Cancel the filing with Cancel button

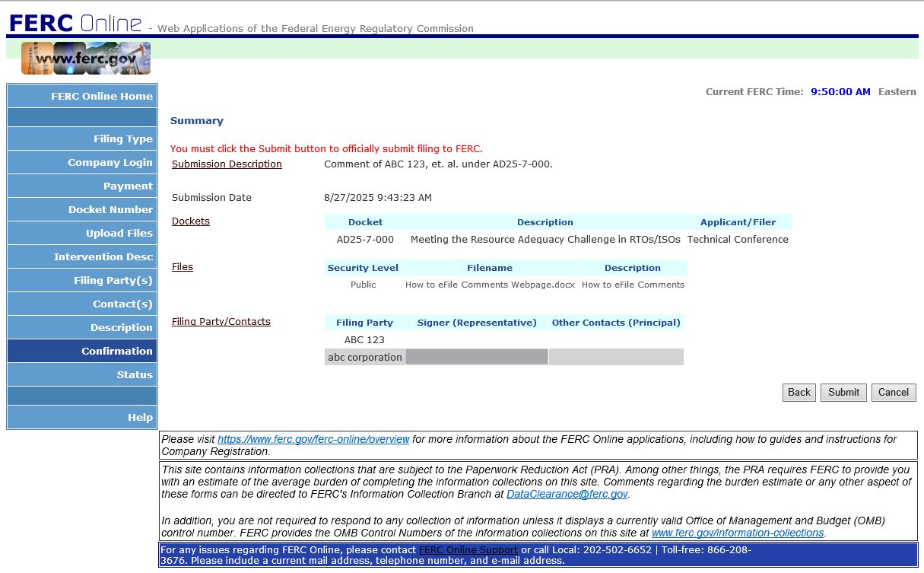(x=894, y=393)
